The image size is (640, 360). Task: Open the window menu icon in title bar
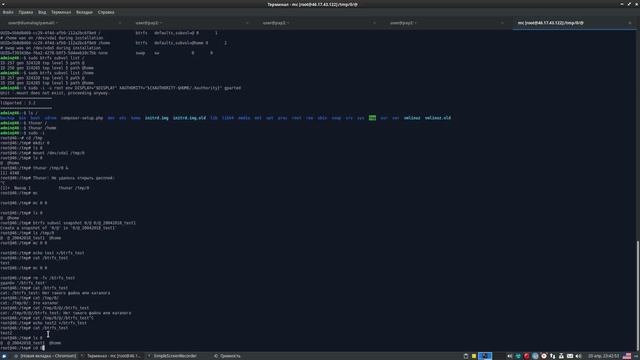4,4
